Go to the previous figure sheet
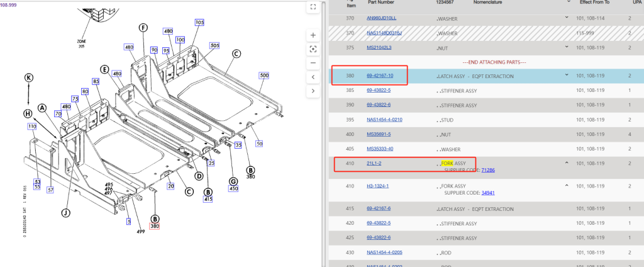The height and width of the screenshot is (267, 644). [x=313, y=77]
